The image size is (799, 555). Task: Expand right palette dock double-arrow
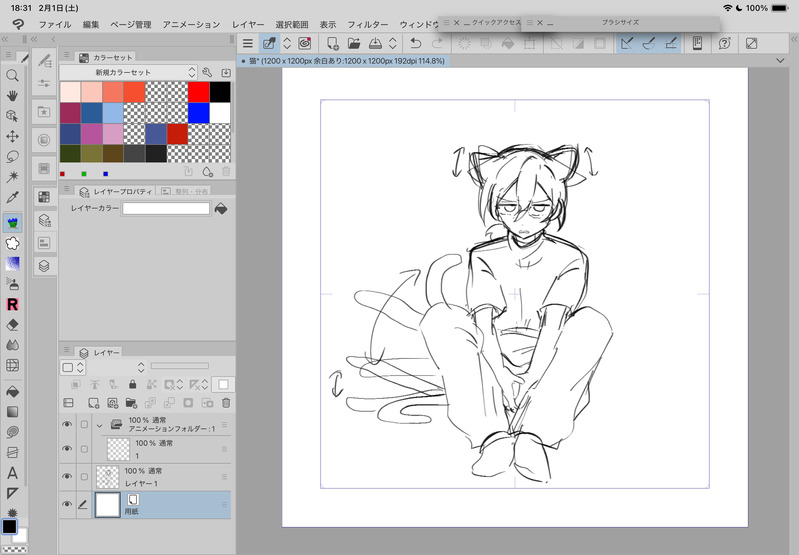793,39
